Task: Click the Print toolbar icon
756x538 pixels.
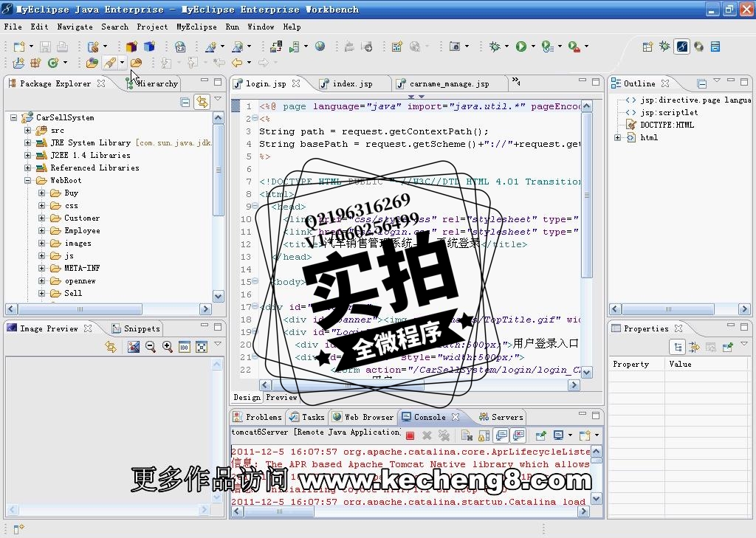Action: (x=62, y=46)
